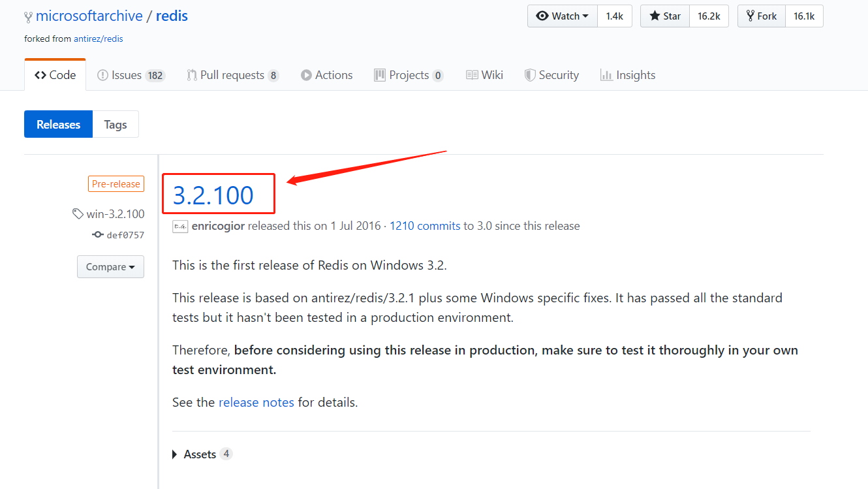Viewport: 868px width, 489px height.
Task: Open the Compare dropdown
Action: [x=110, y=266]
